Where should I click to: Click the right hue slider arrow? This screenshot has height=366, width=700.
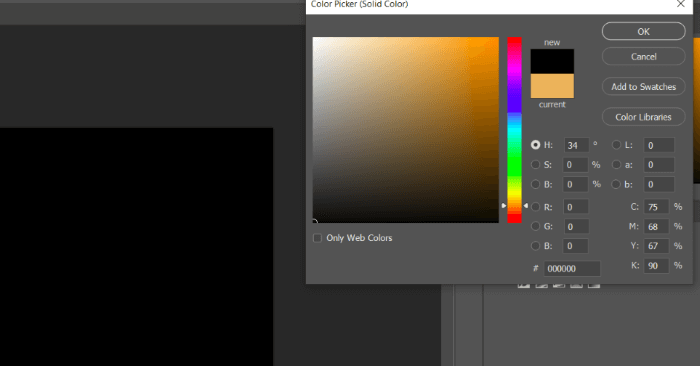pyautogui.click(x=526, y=206)
